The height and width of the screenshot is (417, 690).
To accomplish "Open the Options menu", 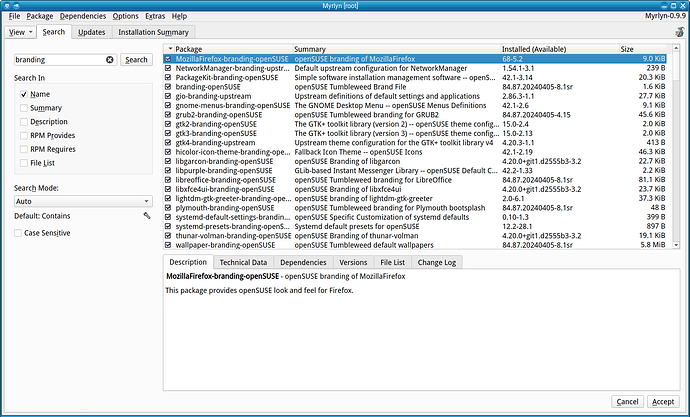I will coord(125,16).
